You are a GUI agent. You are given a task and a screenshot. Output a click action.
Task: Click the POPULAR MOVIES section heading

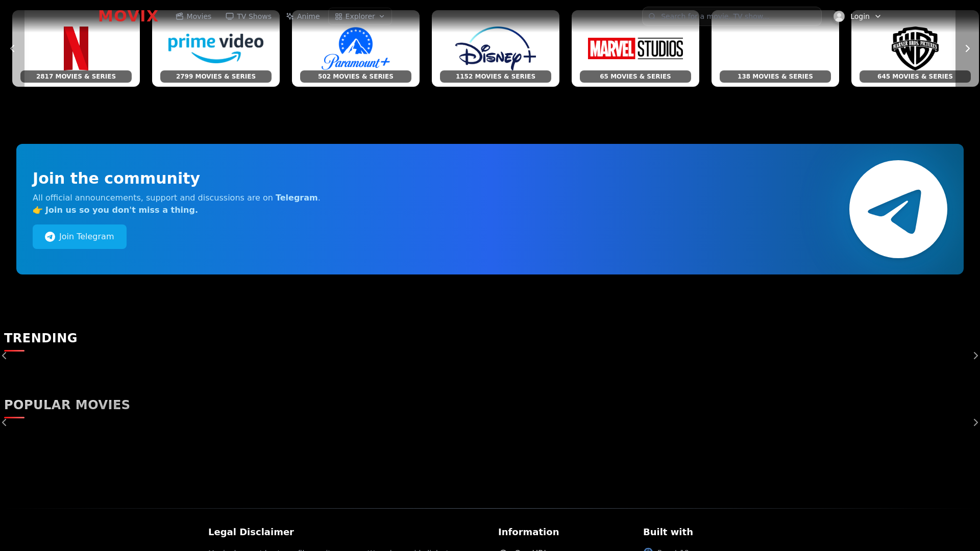(67, 405)
